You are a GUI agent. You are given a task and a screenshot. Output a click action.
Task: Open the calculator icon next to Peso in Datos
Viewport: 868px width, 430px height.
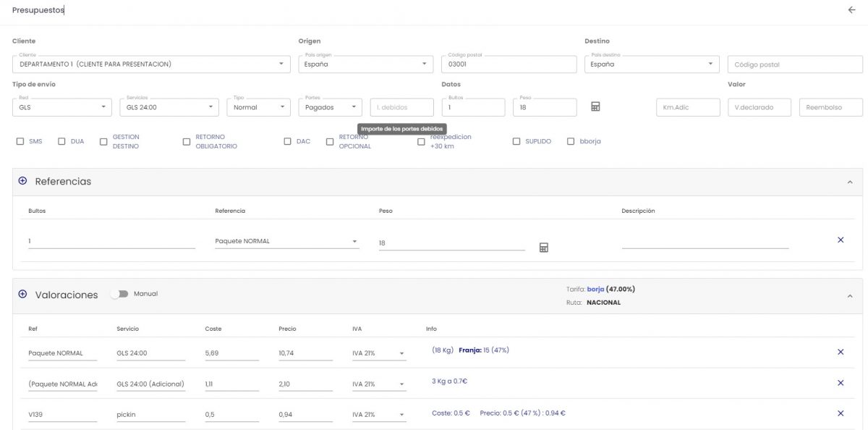click(x=595, y=107)
